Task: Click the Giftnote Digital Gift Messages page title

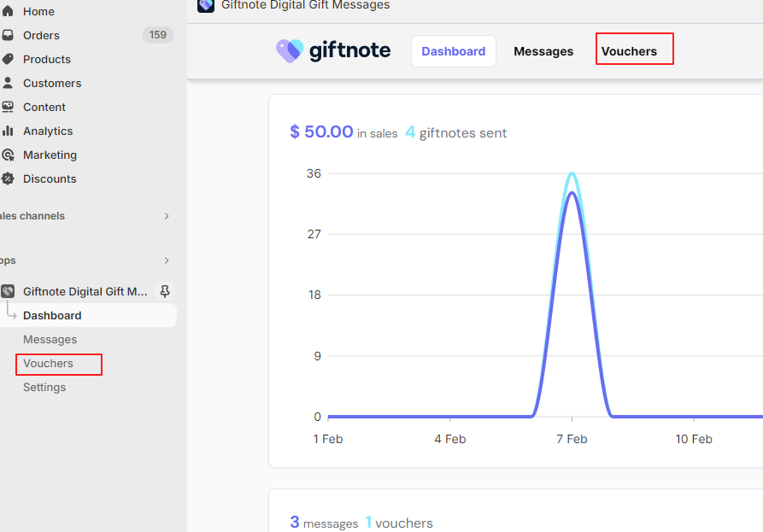Action: pos(306,5)
